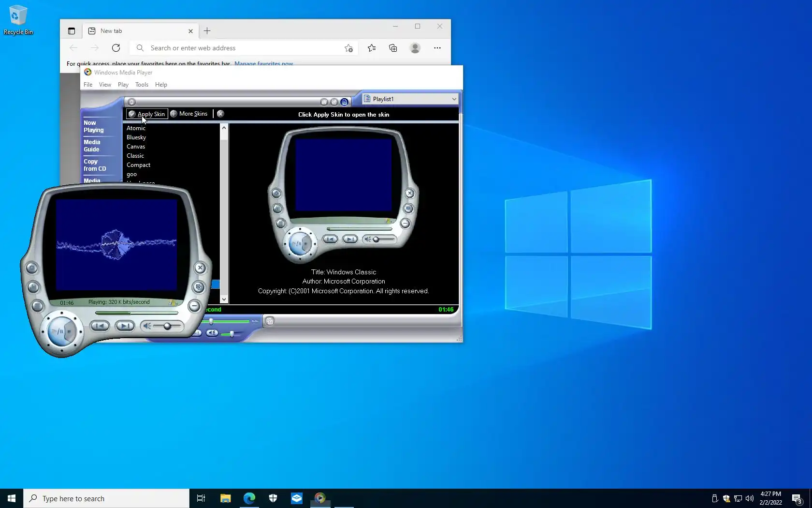Screen dimensions: 812x508
Task: Open the Windows Start menu
Action: point(12,498)
